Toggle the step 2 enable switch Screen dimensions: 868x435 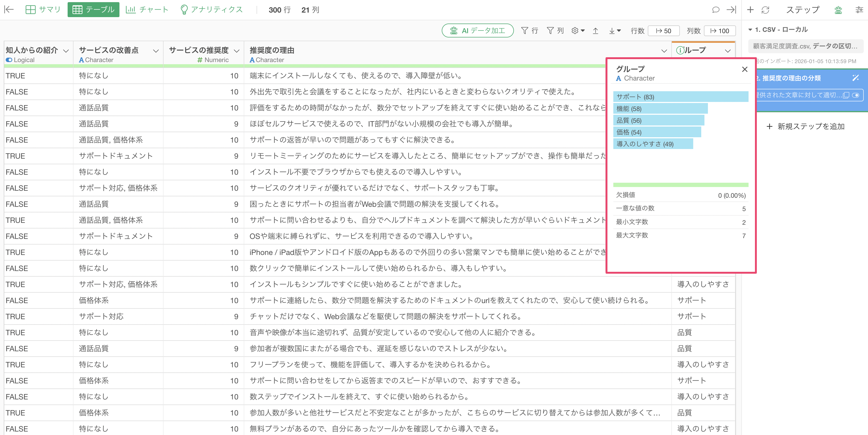click(855, 96)
